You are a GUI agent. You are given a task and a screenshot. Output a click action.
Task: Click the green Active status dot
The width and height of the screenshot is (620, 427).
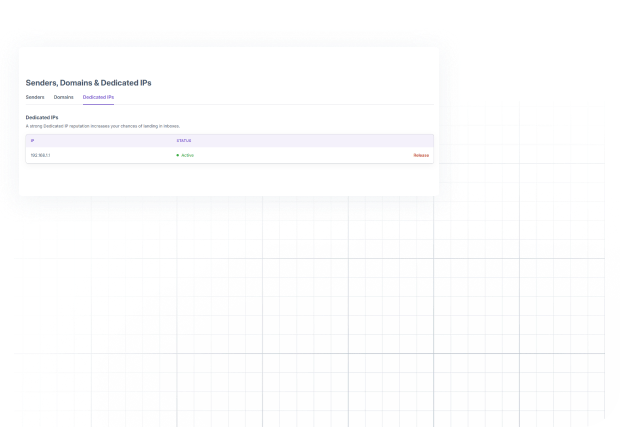(x=178, y=155)
